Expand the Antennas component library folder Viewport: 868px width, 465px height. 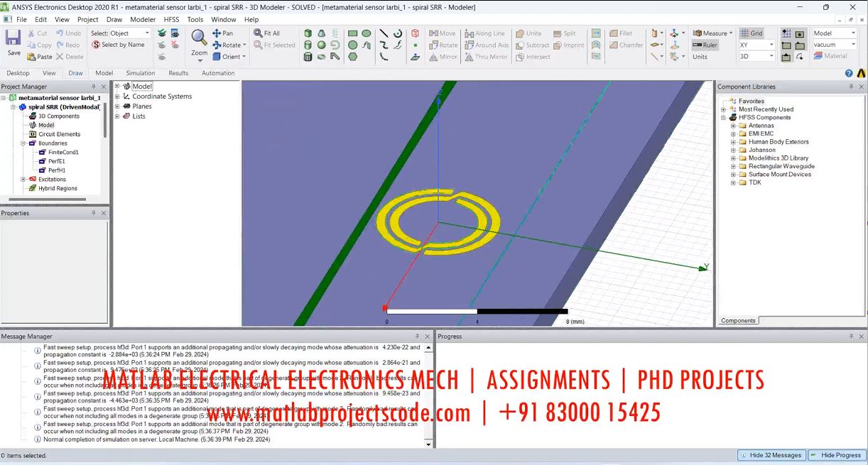[x=733, y=126]
